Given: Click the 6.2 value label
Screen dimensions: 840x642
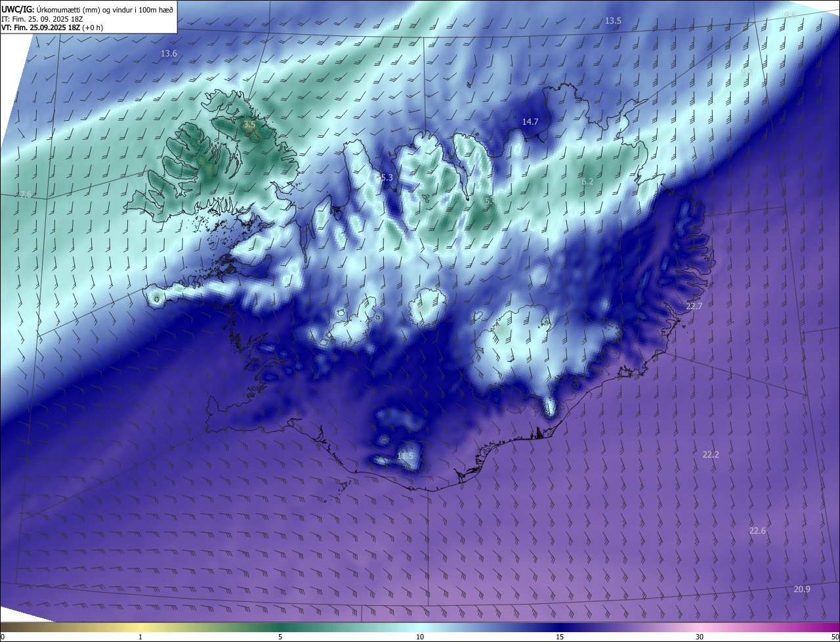Looking at the screenshot, I should point(587,181).
